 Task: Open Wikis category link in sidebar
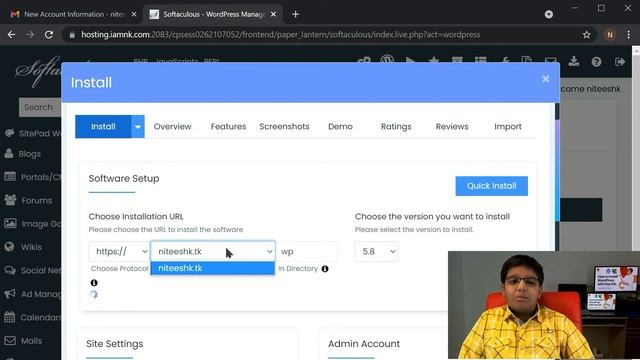click(31, 247)
